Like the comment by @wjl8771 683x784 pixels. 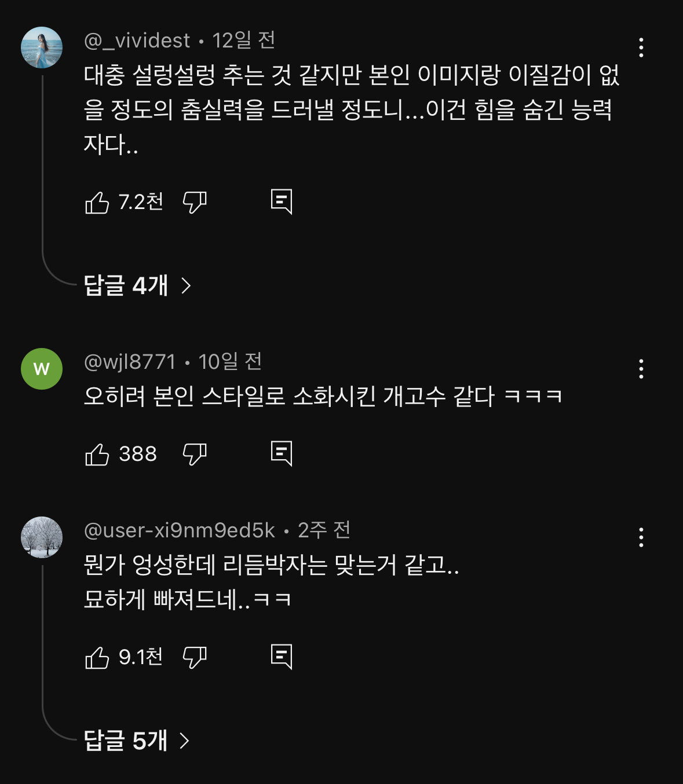(97, 455)
